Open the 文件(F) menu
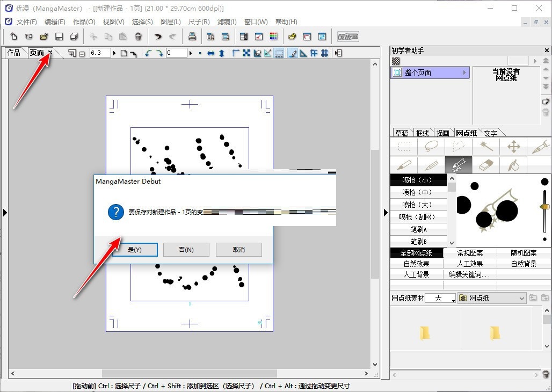This screenshot has height=392, width=552. tap(27, 22)
